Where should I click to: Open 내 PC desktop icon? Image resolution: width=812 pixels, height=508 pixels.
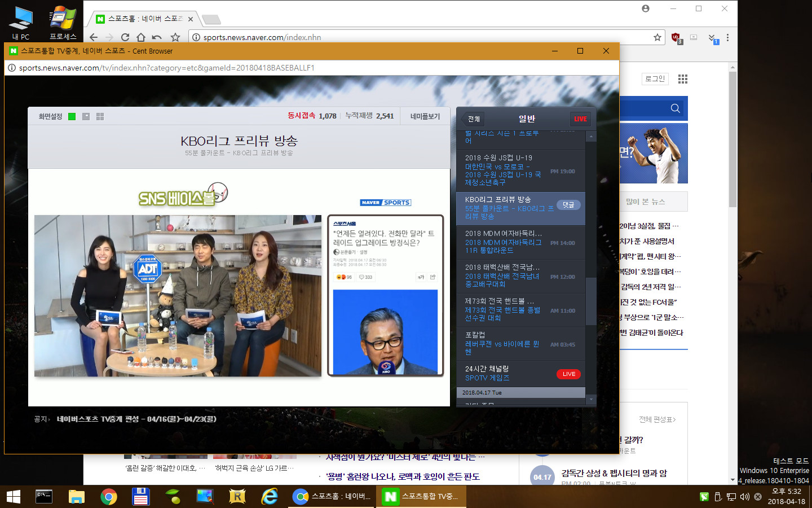tap(21, 23)
